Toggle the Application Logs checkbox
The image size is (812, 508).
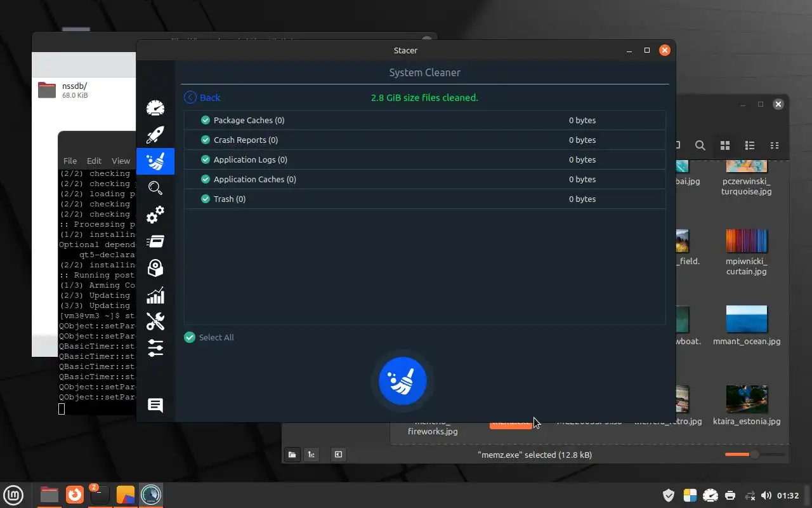tap(206, 159)
